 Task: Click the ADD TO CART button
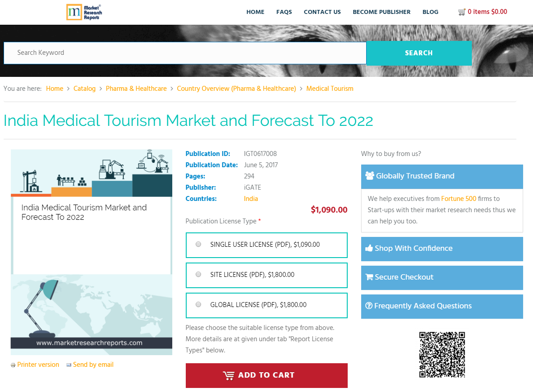[x=266, y=375]
